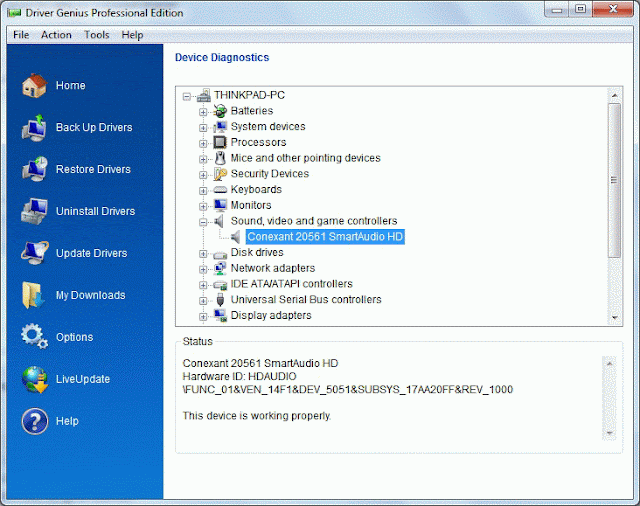The width and height of the screenshot is (640, 506).
Task: Click the Disk drives category icon
Action: coord(220,254)
